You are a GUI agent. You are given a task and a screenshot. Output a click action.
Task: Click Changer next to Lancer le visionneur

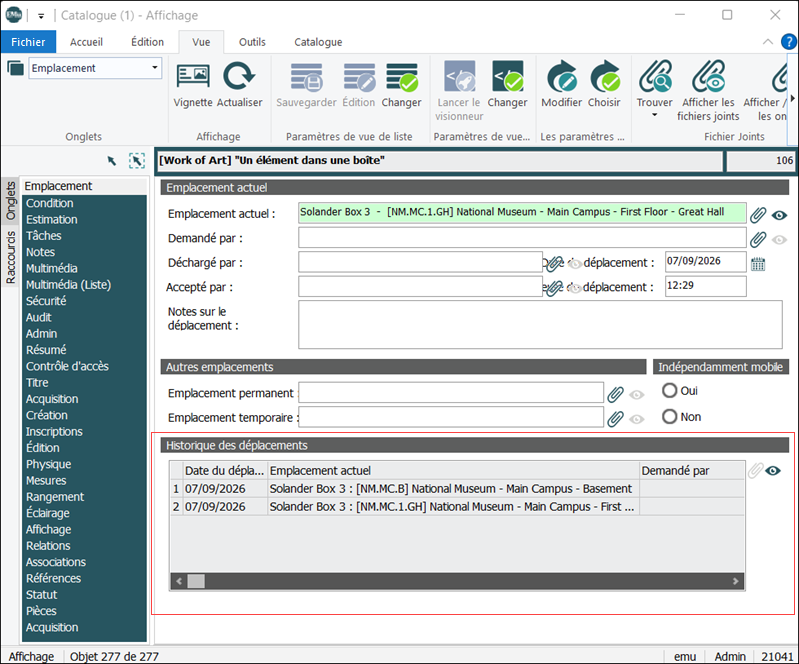[508, 76]
